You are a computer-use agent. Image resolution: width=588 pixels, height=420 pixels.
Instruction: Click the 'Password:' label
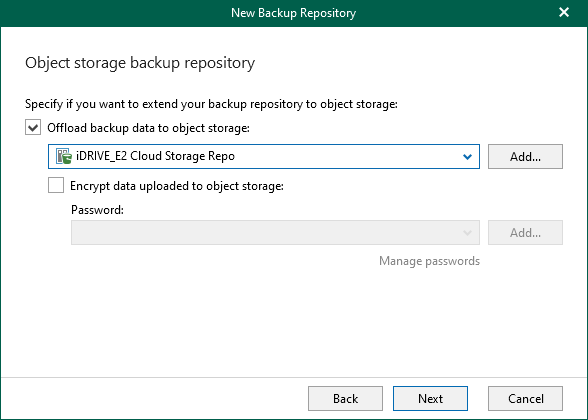pyautogui.click(x=98, y=210)
